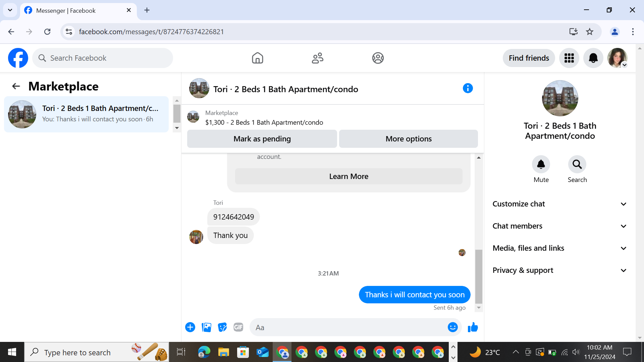The image size is (644, 362).
Task: Open the emoji picker
Action: pyautogui.click(x=453, y=327)
